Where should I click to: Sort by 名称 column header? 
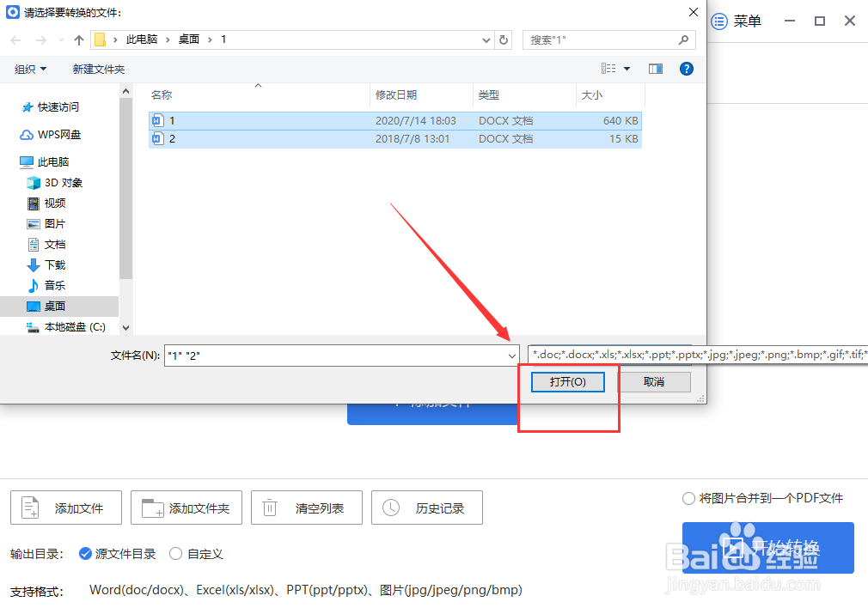258,95
